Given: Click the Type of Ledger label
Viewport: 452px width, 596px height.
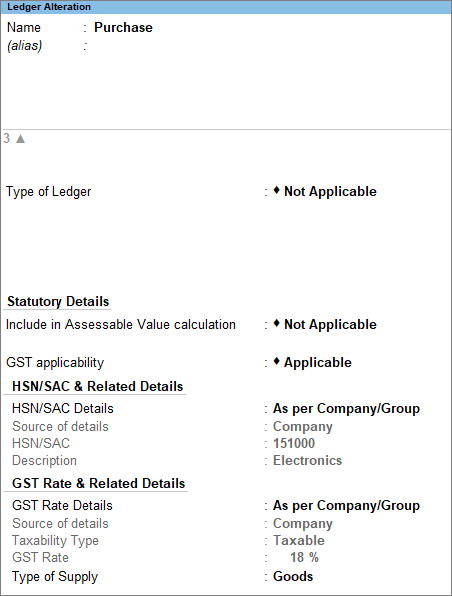Looking at the screenshot, I should (x=49, y=192).
